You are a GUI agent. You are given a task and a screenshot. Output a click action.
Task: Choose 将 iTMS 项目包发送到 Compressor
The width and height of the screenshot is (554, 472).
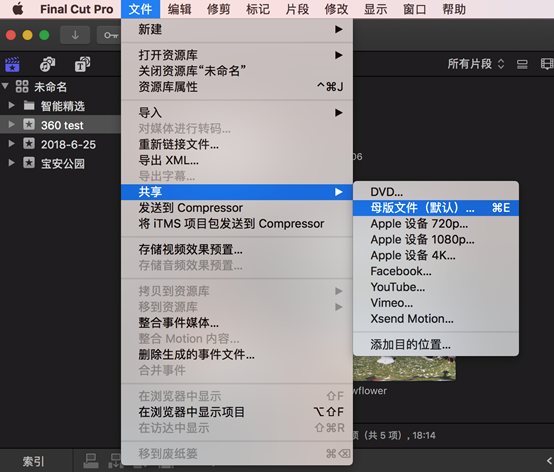tap(237, 224)
